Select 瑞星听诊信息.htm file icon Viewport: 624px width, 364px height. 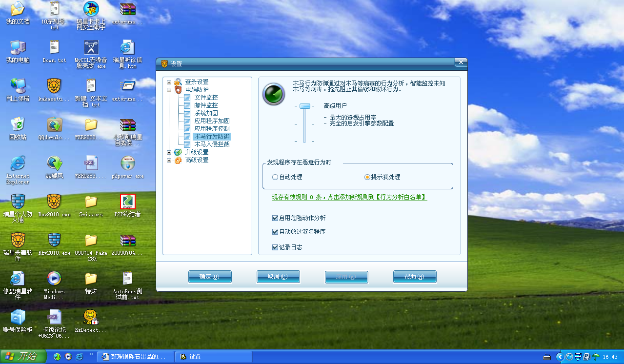[x=127, y=54]
